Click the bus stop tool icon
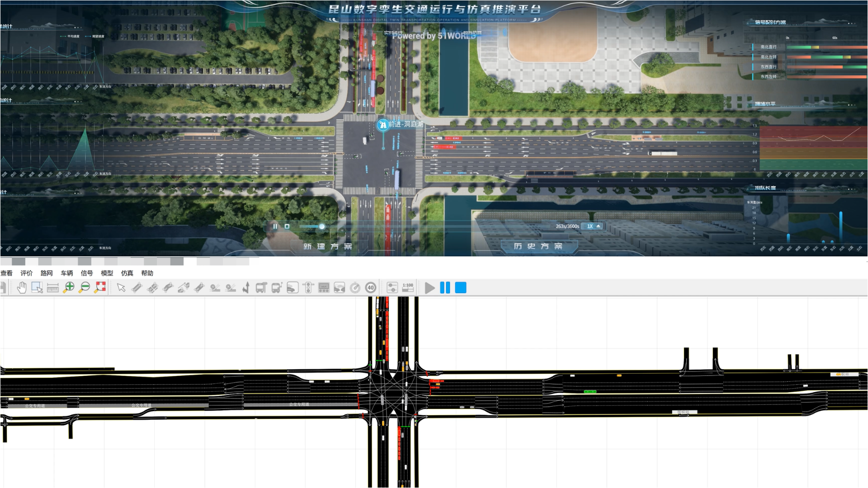 click(261, 288)
